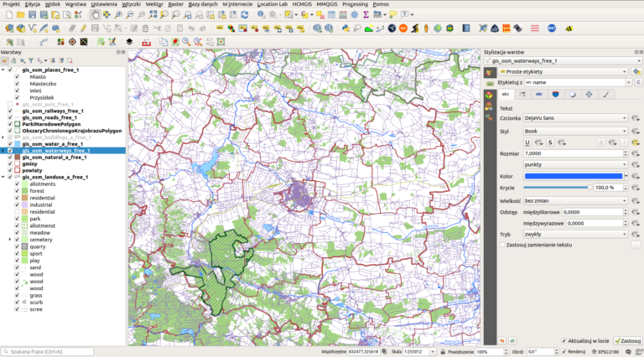Open the Etykietuj z name field dropdown
The width and height of the screenshot is (644, 357).
[628, 82]
